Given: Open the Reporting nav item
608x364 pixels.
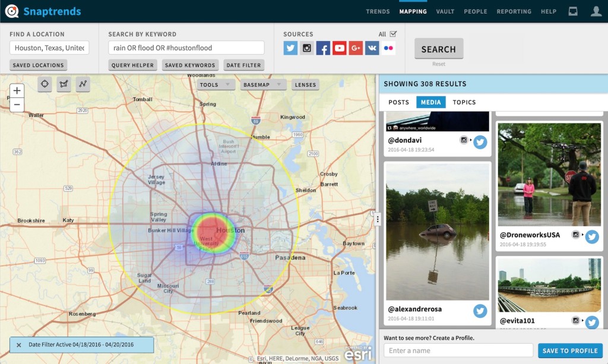Looking at the screenshot, I should (x=514, y=12).
